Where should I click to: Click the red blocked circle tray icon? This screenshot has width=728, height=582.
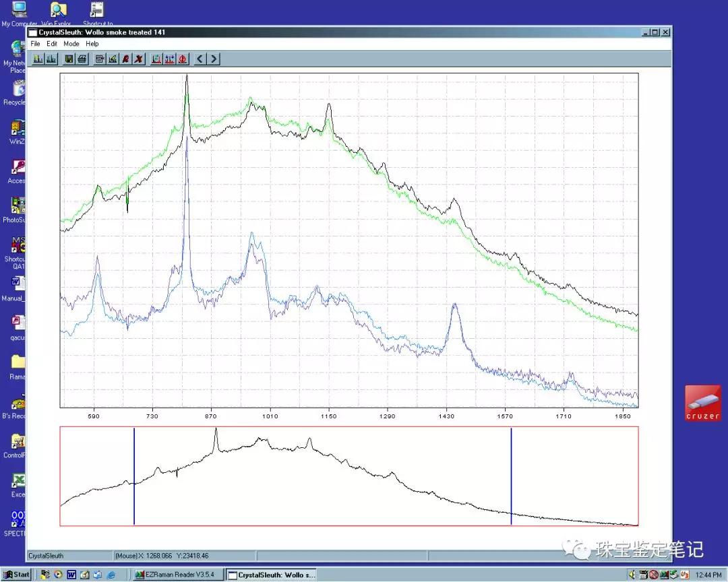654,575
